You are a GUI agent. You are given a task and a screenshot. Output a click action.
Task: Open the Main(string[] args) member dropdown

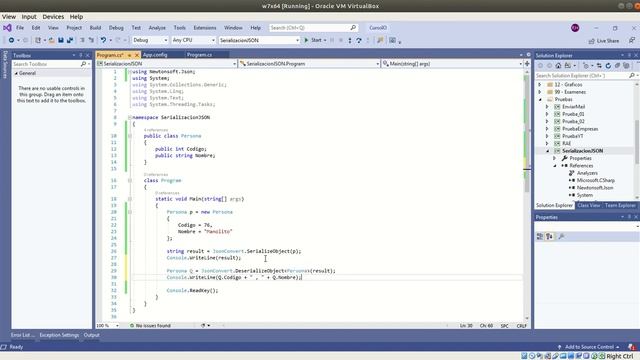[452, 64]
